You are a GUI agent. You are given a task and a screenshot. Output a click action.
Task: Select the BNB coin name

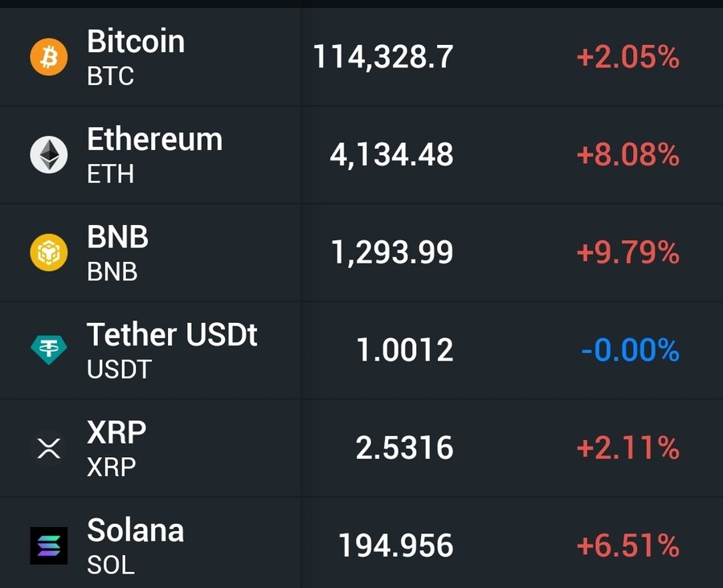point(117,238)
